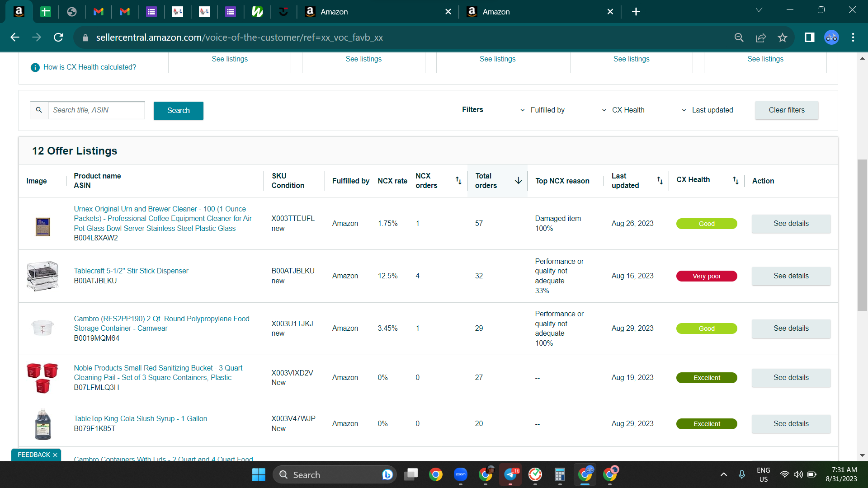868x488 pixels.
Task: Open the Windows Start menu
Action: click(259, 475)
